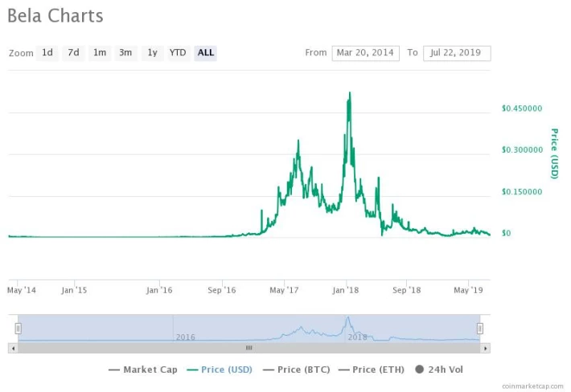Click the Jan '15 x-axis label
This screenshot has width=571, height=392.
pos(74,290)
